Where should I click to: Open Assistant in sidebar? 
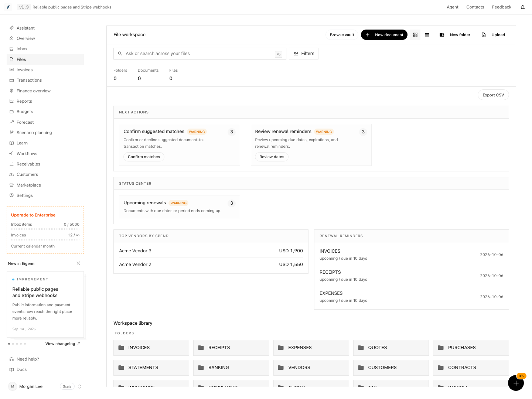(45, 28)
